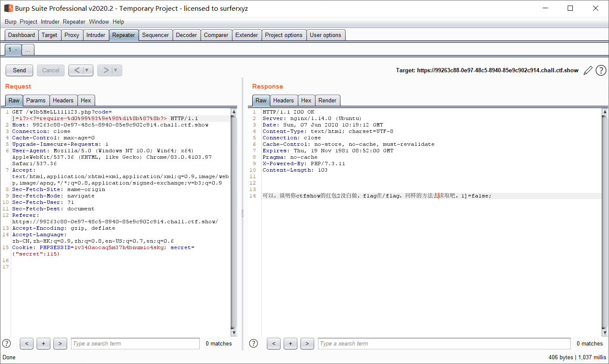
Task: Click the plus button in request search bar
Action: tap(43, 343)
